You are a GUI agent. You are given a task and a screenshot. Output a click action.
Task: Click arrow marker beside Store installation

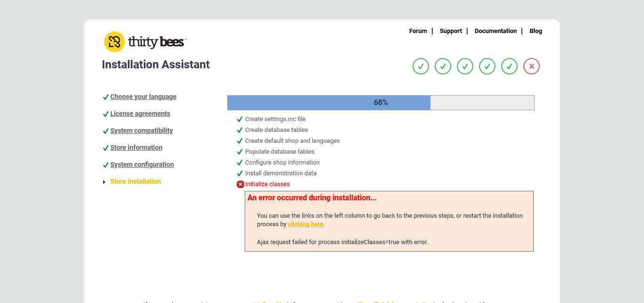tap(104, 182)
